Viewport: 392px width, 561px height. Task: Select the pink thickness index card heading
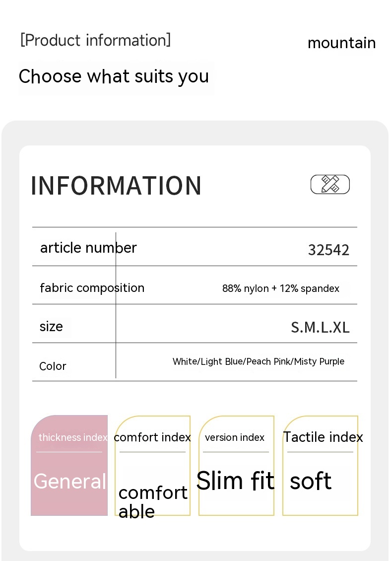(73, 437)
